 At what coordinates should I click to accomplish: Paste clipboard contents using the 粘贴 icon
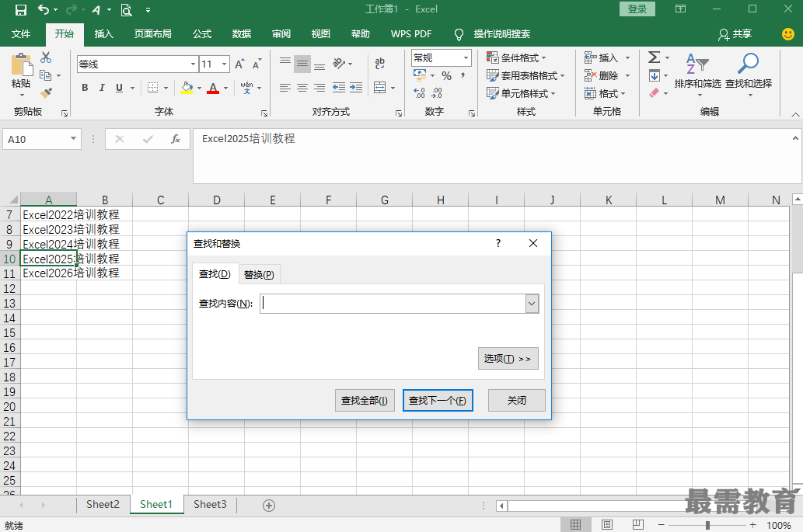[x=21, y=67]
